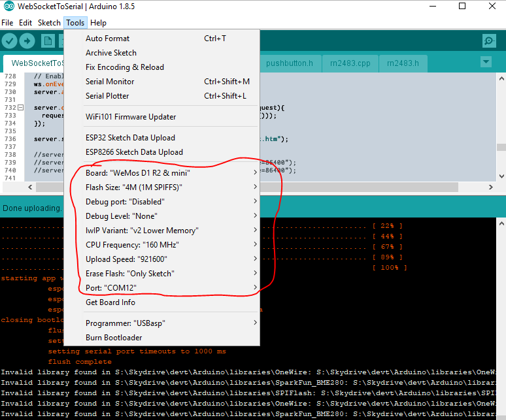Screen dimensions: 506x420
Task: Open Serial Monitor from menu
Action: coord(161,82)
